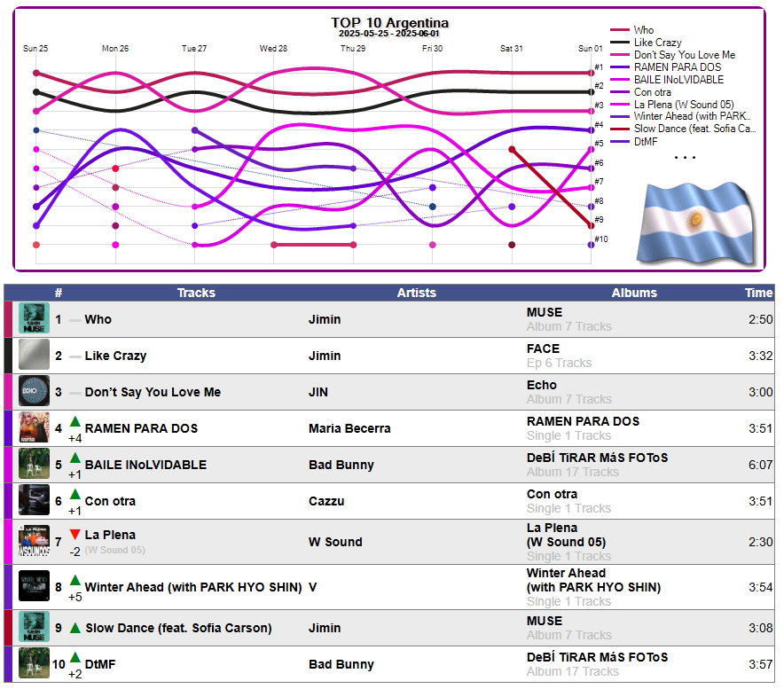Open the track title Like Crazy
784x689 pixels.
[115, 356]
